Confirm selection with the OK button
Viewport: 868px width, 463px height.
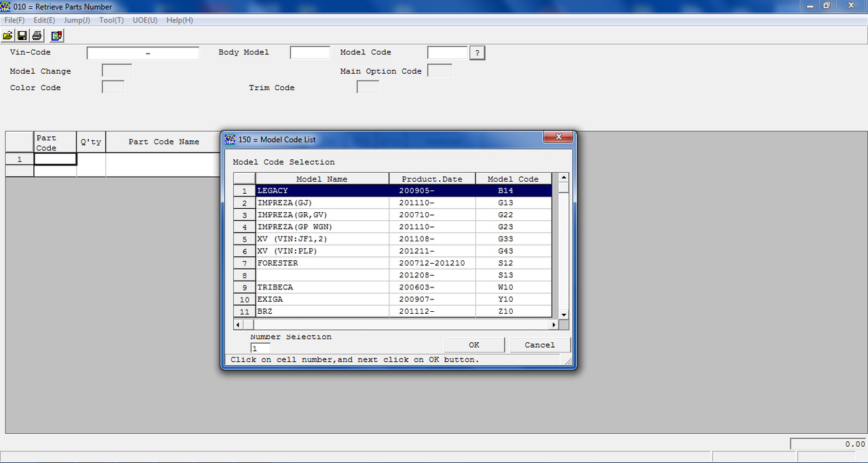(474, 345)
